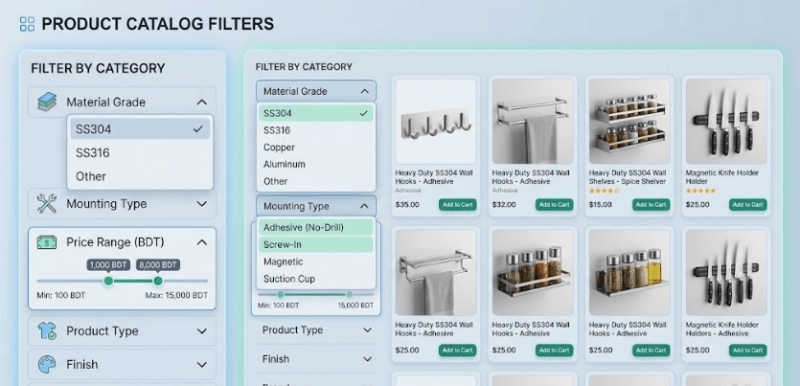Click the stacked layers icon for Material Grade
This screenshot has width=800, height=386.
[47, 102]
